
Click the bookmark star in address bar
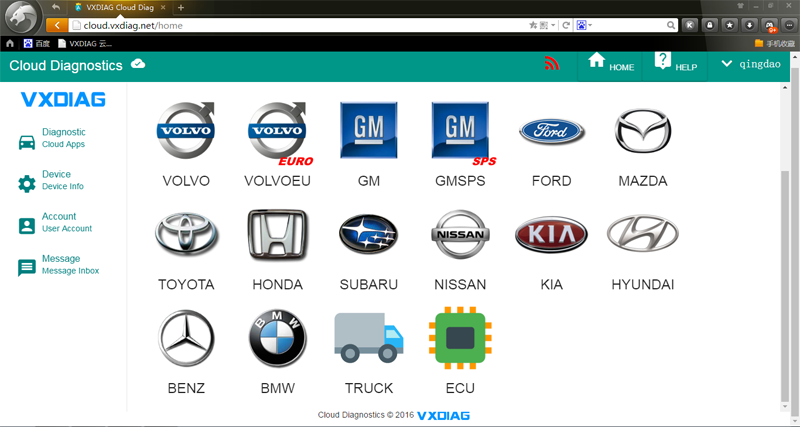coord(533,25)
